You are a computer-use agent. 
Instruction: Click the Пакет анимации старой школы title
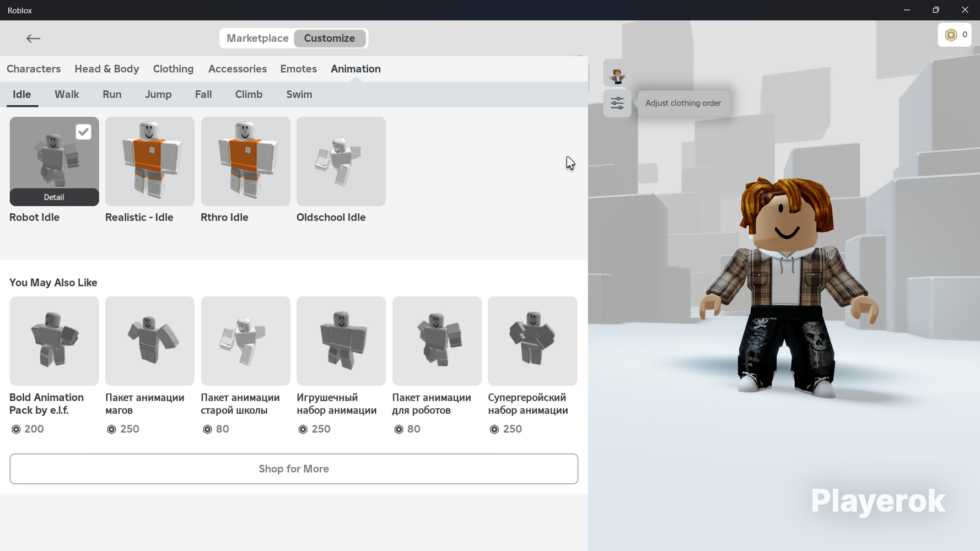(x=240, y=404)
